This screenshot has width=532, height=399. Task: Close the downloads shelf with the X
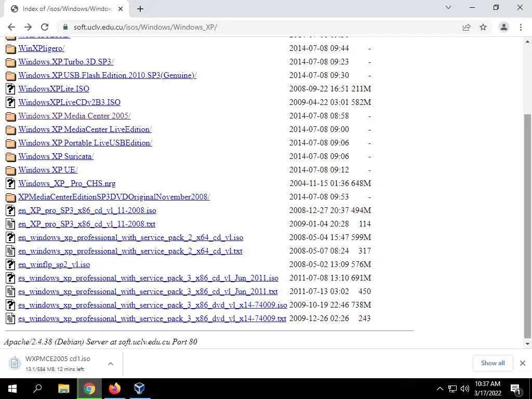click(523, 363)
